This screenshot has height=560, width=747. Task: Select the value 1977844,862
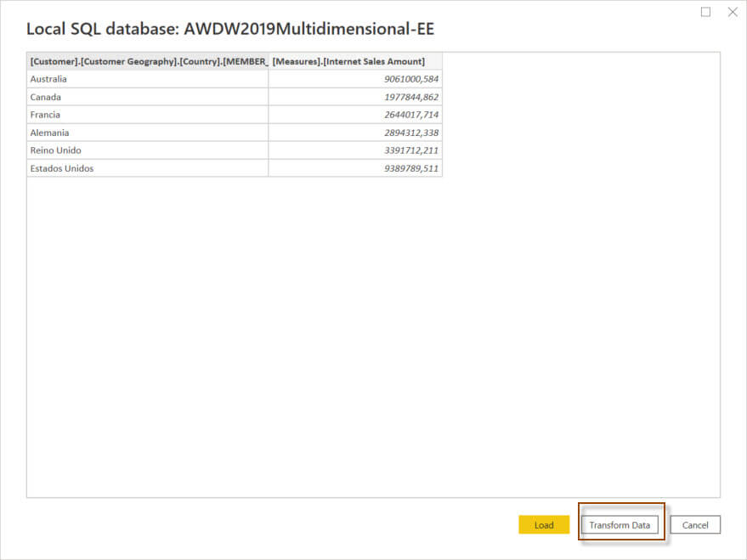click(x=411, y=97)
